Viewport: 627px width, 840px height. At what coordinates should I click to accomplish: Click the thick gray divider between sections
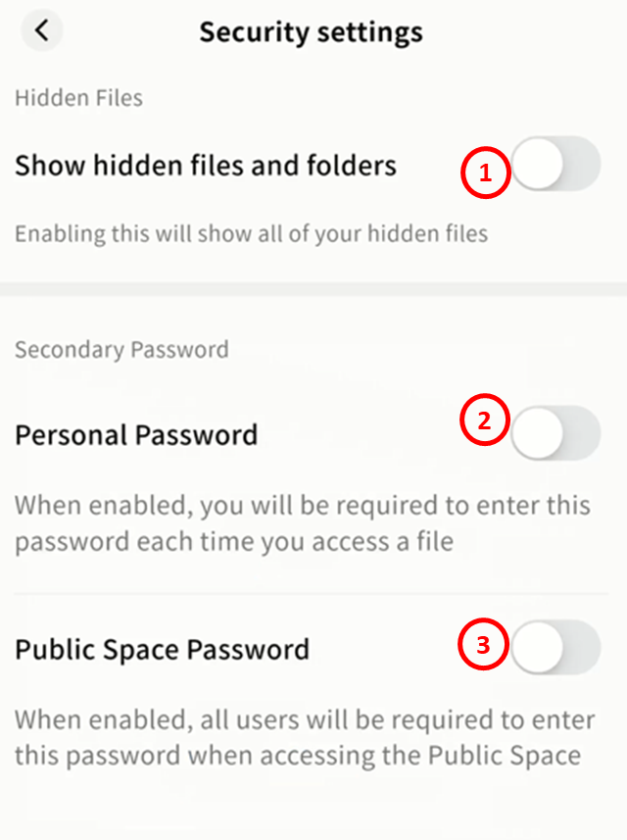coord(313,289)
